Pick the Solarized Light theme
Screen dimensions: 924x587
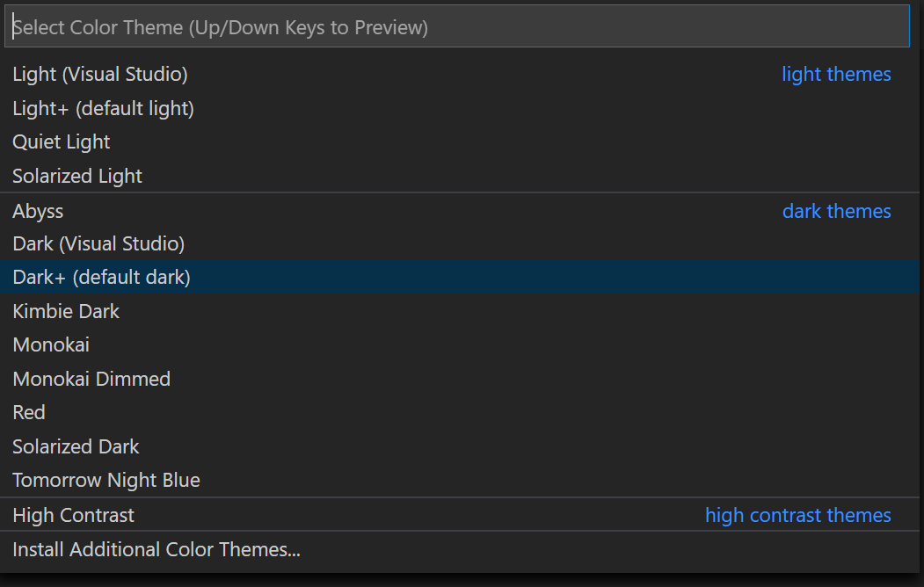click(76, 176)
